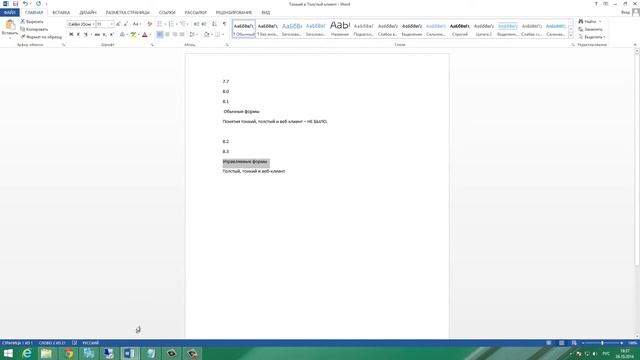The image size is (640, 360).
Task: Open Windows Start button
Action: pos(8,353)
